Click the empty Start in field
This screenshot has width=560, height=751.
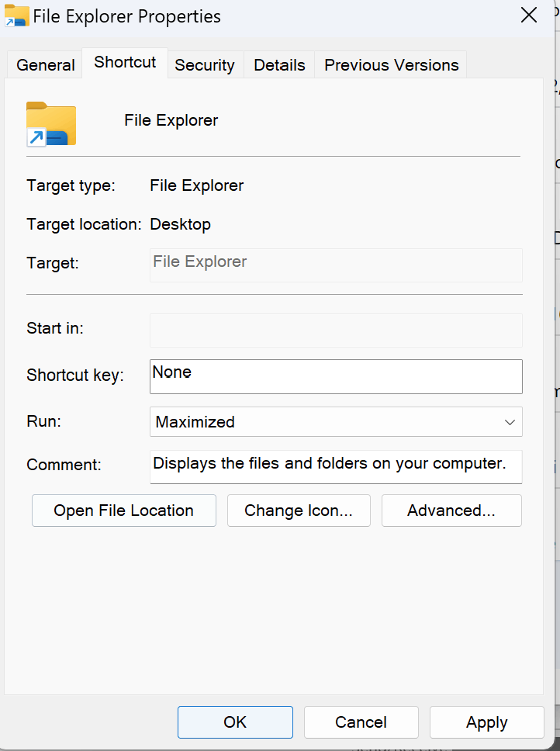point(336,331)
